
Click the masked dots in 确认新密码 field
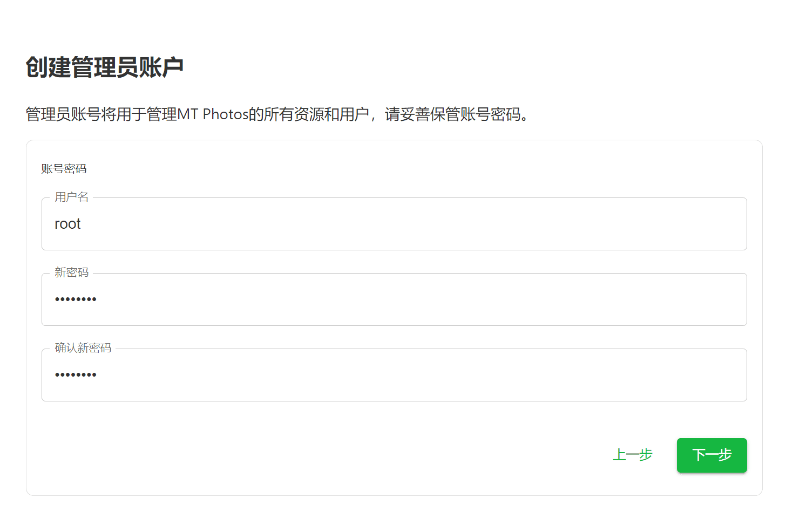click(76, 374)
